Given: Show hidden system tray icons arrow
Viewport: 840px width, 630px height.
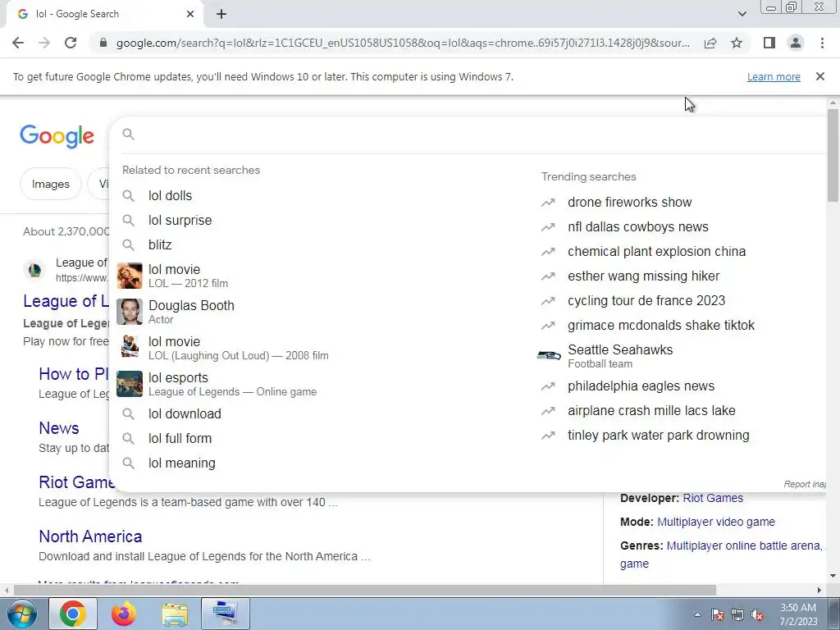Looking at the screenshot, I should pyautogui.click(x=697, y=614).
